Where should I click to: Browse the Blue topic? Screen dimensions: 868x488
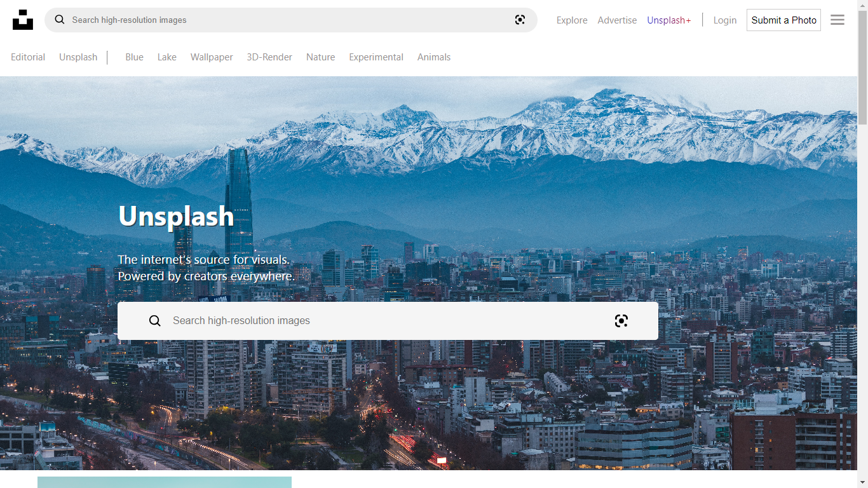pyautogui.click(x=134, y=57)
